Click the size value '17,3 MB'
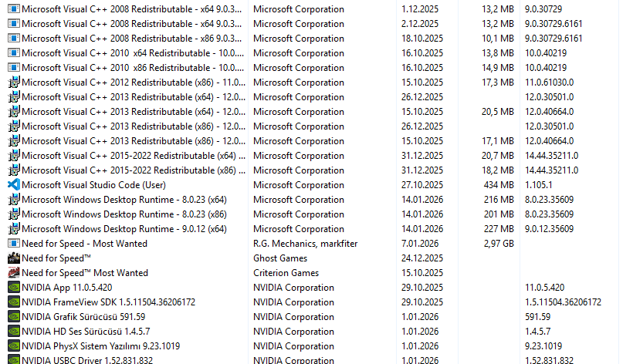Viewport: 633px width, 364px height. tap(498, 83)
